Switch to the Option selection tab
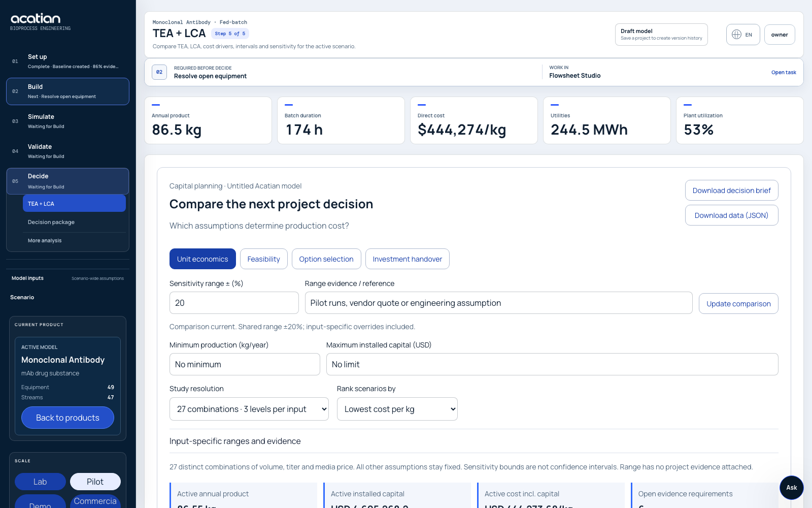812x508 pixels. 326,259
